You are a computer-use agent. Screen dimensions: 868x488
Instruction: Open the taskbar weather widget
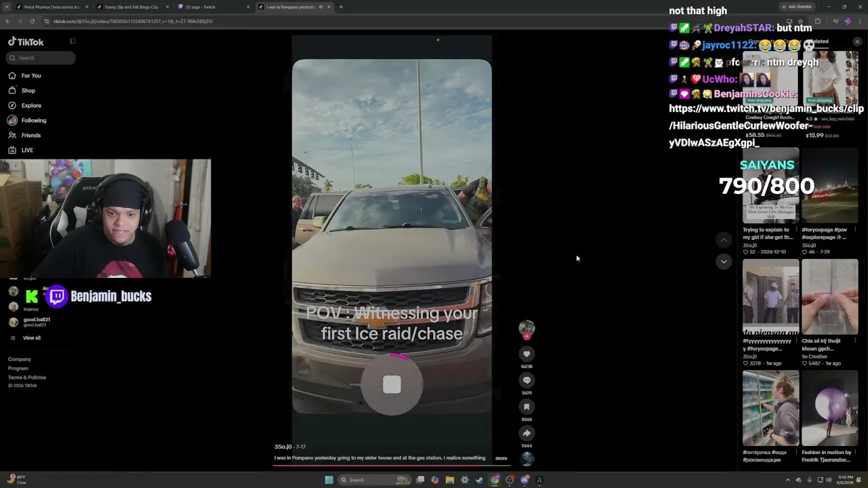tap(16, 480)
